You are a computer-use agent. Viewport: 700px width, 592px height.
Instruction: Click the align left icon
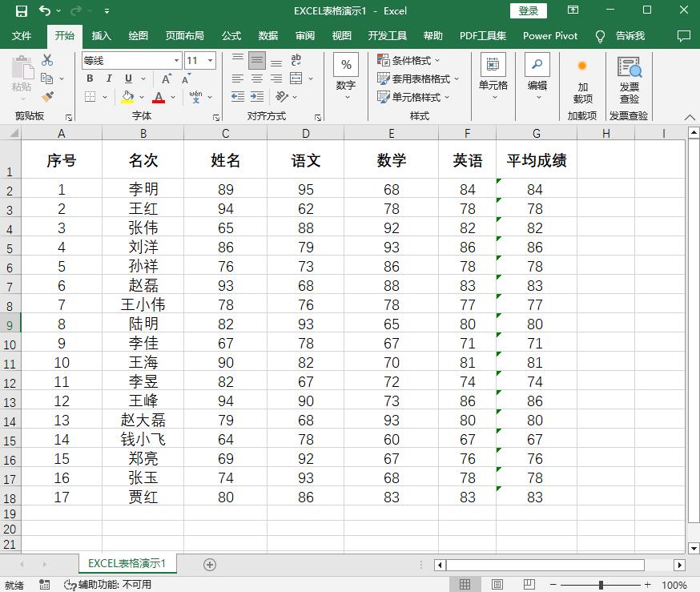[x=238, y=79]
